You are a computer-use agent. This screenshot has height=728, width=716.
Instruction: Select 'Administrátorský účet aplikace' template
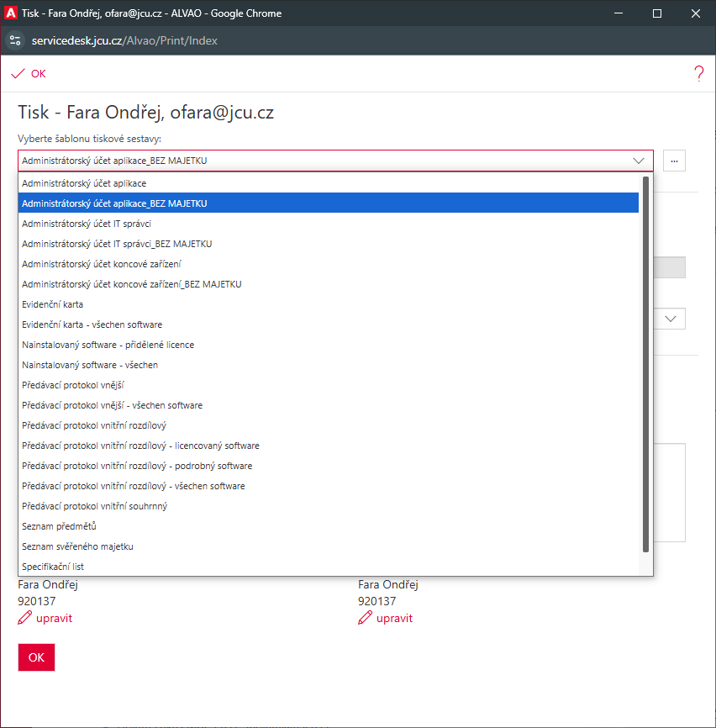pyautogui.click(x=84, y=183)
